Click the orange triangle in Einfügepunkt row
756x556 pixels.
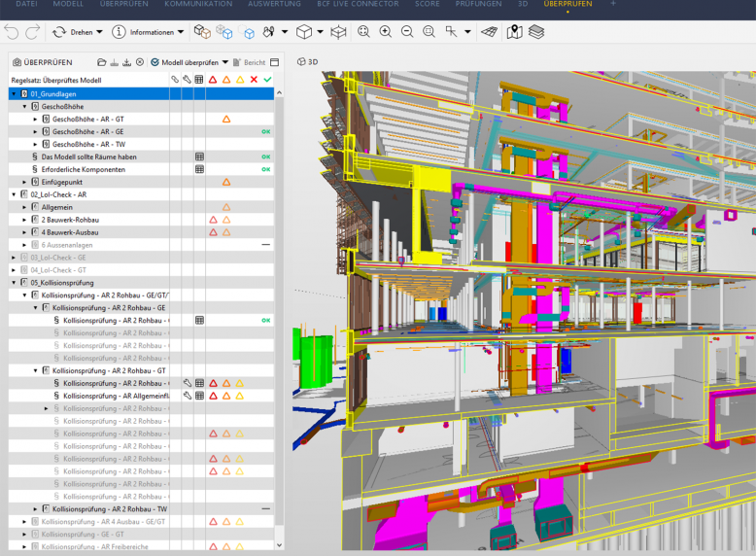[226, 183]
